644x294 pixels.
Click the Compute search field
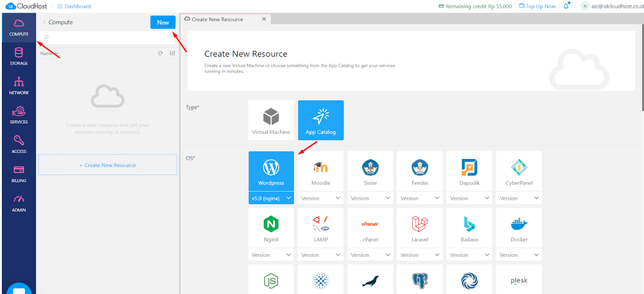click(108, 37)
